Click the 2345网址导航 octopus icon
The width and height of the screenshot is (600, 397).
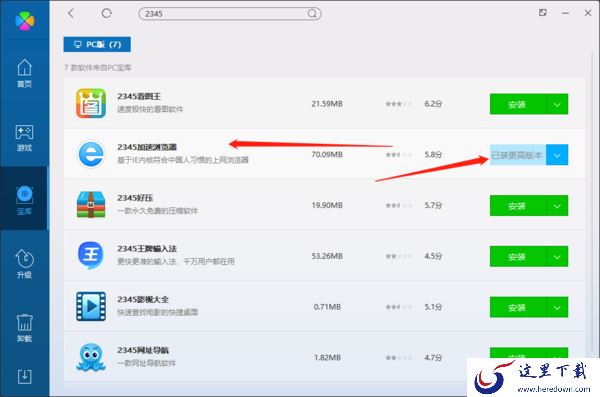point(91,357)
